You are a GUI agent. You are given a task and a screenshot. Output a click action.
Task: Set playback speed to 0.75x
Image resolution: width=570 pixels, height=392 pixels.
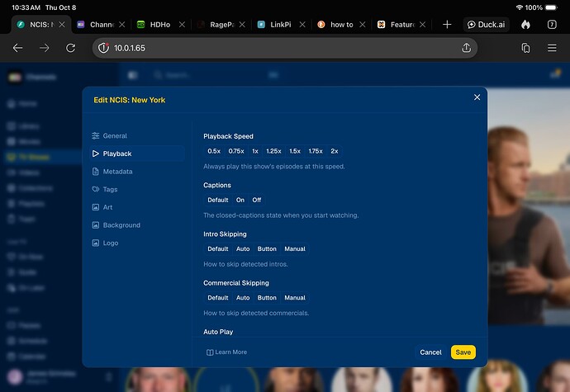[236, 151]
